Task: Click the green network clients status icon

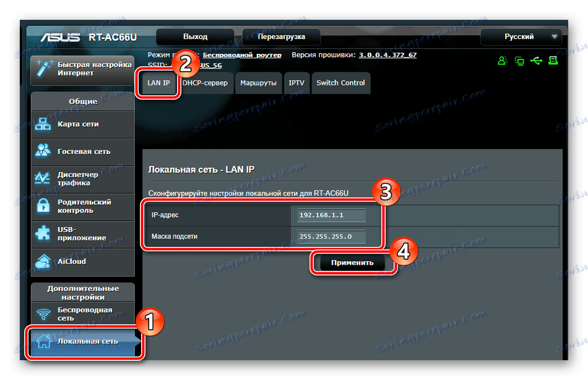Action: (519, 61)
